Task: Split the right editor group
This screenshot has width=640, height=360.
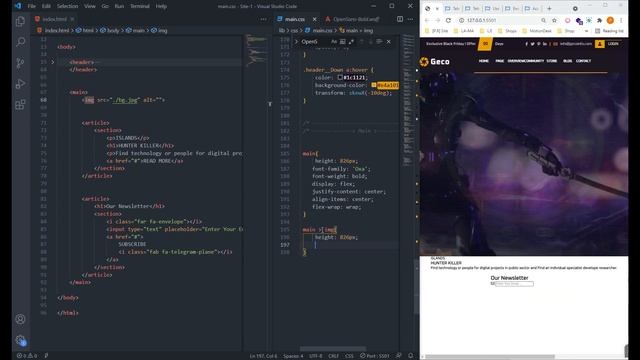Action: click(400, 19)
